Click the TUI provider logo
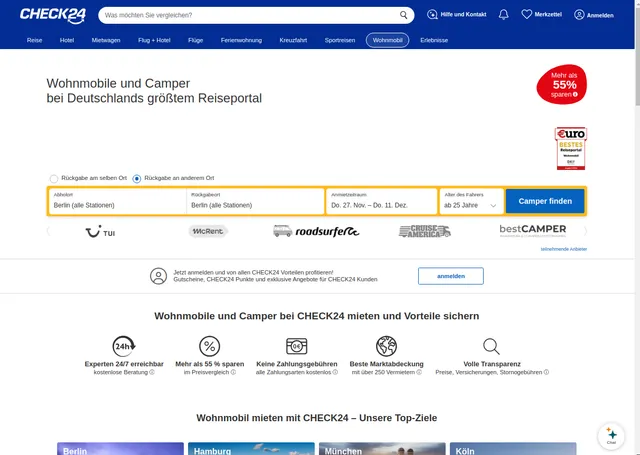Image resolution: width=640 pixels, height=455 pixels. click(x=100, y=232)
